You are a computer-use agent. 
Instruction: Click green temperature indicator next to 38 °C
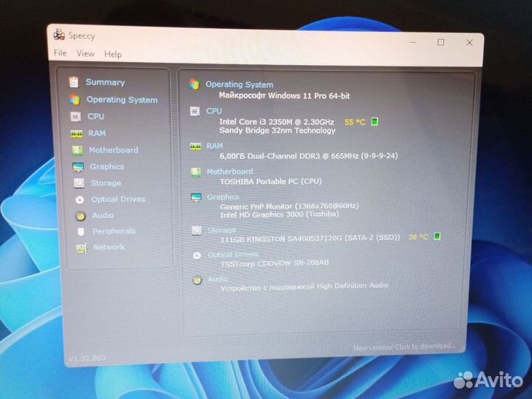[x=437, y=236]
